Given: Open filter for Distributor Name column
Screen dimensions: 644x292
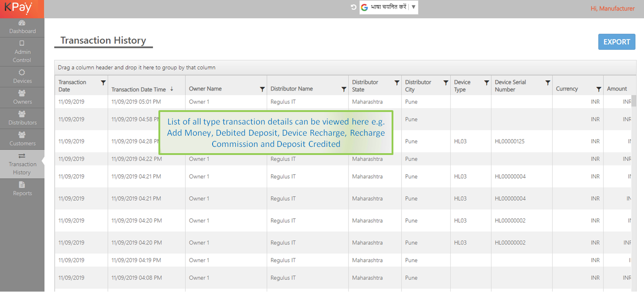Looking at the screenshot, I should click(344, 89).
